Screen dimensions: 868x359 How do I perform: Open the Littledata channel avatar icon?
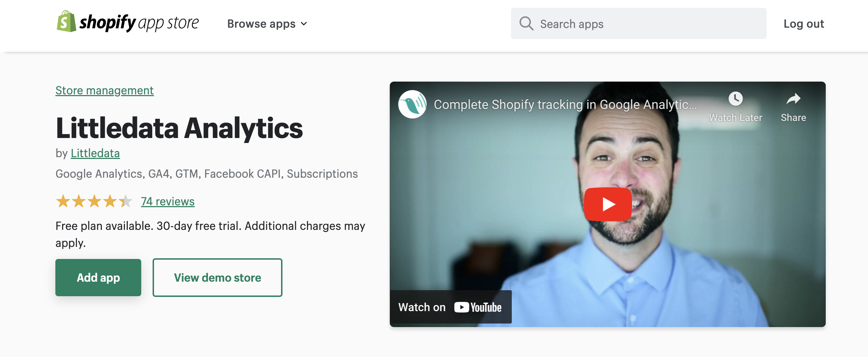412,104
